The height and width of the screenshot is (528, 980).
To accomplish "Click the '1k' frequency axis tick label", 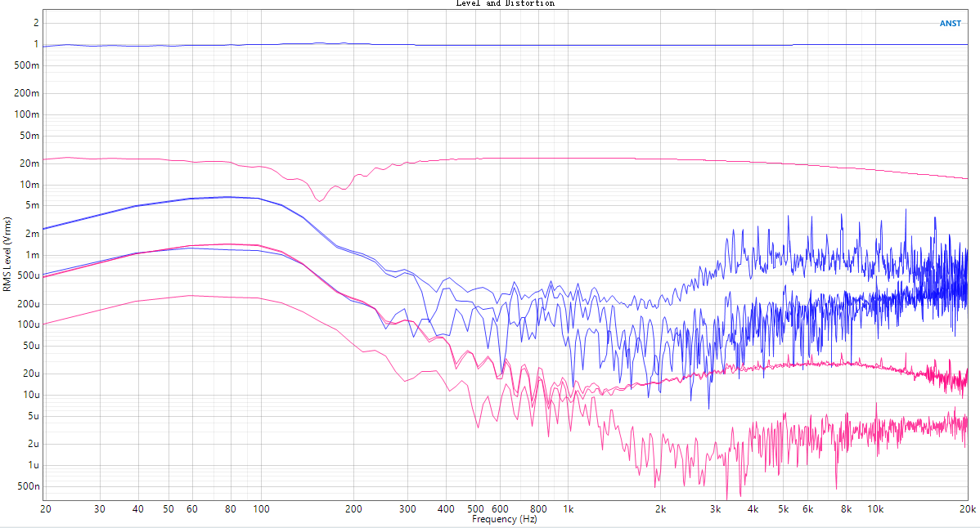I will (x=569, y=509).
